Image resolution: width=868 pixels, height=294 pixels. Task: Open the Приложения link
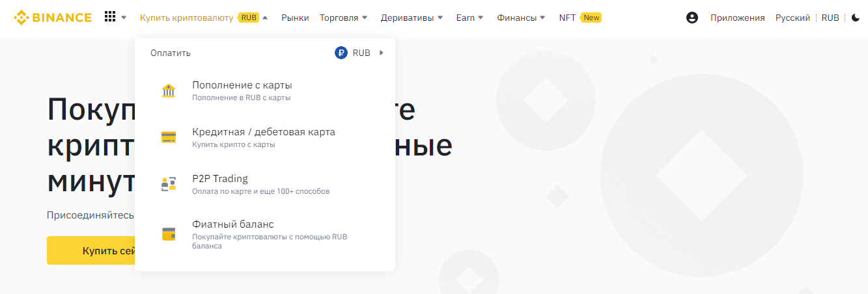click(738, 18)
